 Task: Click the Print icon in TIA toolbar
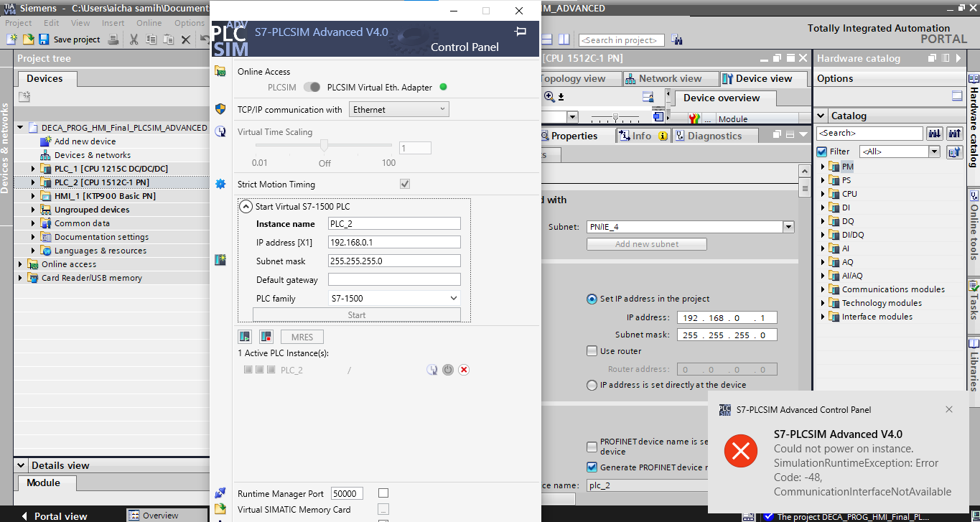point(113,39)
